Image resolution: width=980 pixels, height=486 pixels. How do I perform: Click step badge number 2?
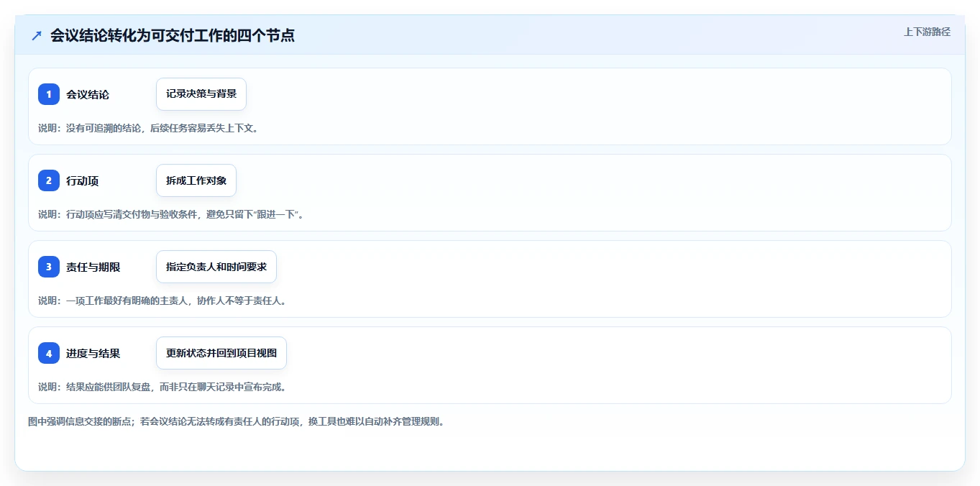[49, 180]
